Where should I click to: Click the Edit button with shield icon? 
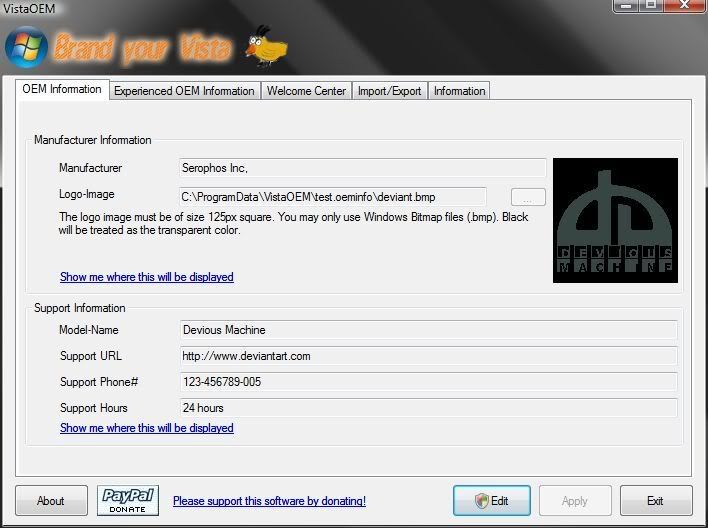tap(492, 500)
